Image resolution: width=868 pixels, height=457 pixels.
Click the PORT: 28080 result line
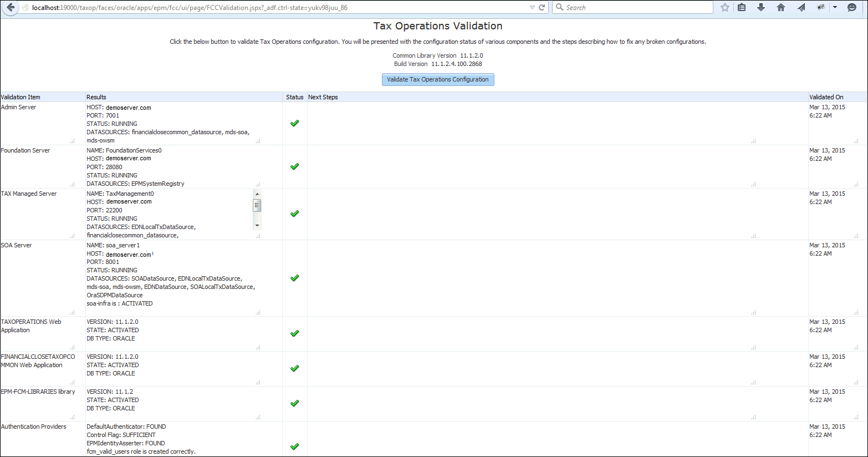point(105,167)
